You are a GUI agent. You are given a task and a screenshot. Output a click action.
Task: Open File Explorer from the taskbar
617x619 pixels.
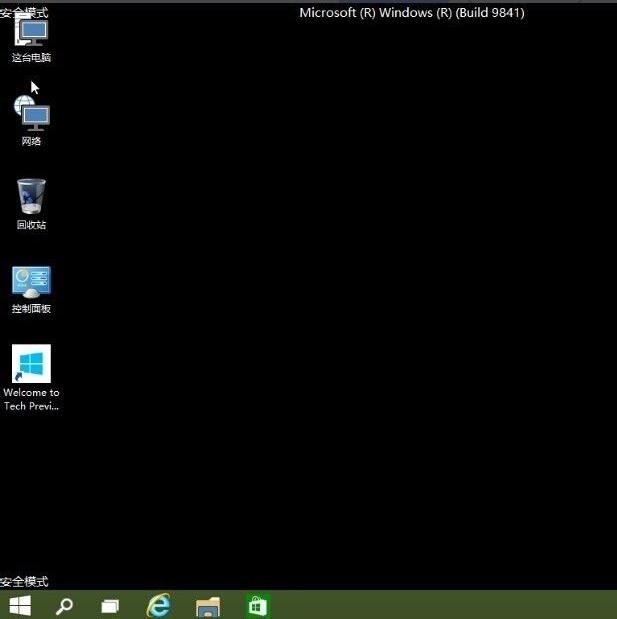tap(208, 607)
